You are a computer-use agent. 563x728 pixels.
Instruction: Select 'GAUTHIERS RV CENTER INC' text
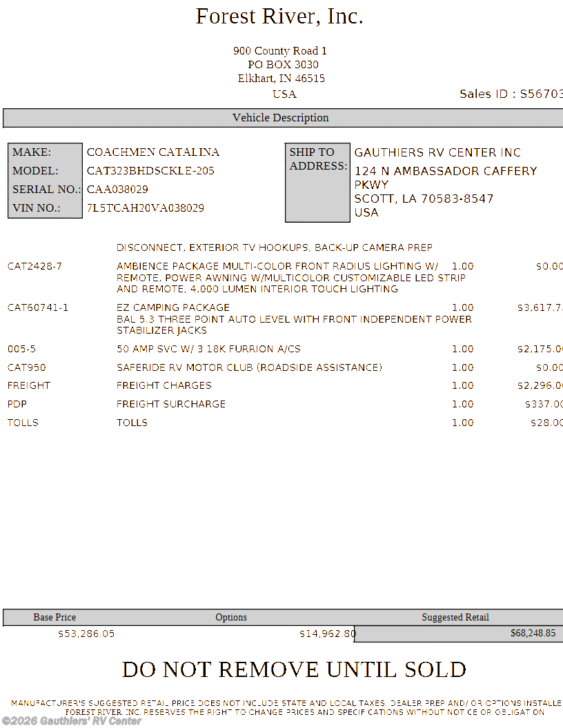tap(437, 153)
